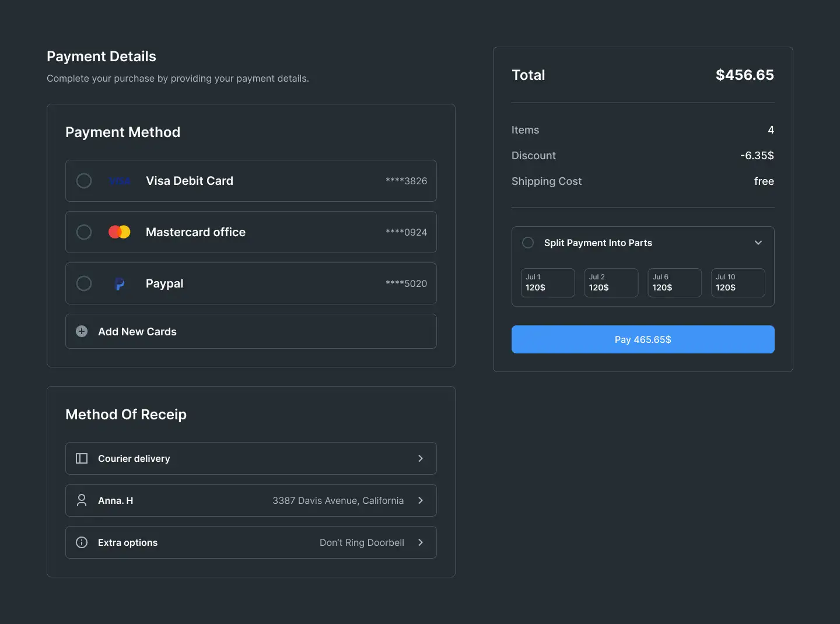This screenshot has height=624, width=840.
Task: Expand address options via chevron after California
Action: (x=421, y=500)
